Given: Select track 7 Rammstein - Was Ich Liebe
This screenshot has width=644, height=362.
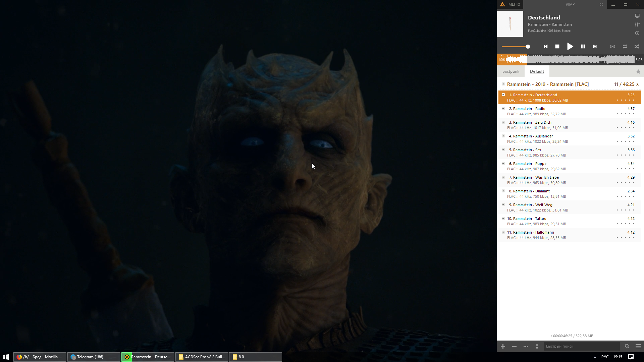Looking at the screenshot, I should [x=570, y=180].
